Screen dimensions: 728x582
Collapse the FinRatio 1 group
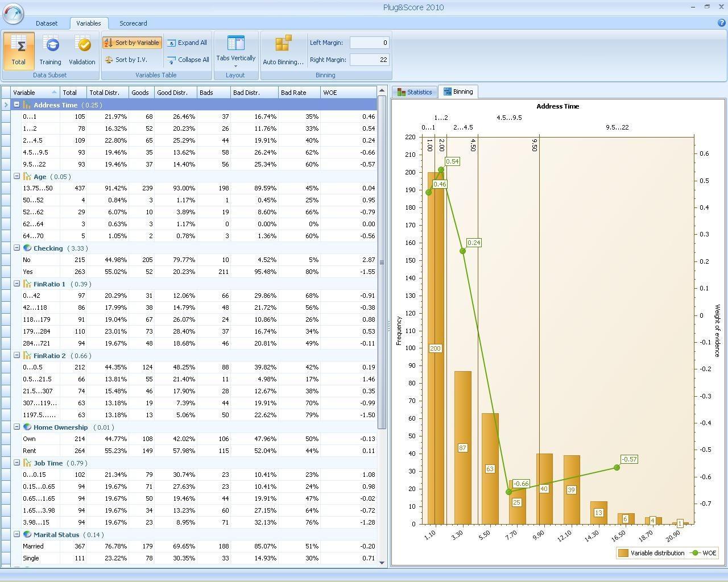[x=16, y=284]
